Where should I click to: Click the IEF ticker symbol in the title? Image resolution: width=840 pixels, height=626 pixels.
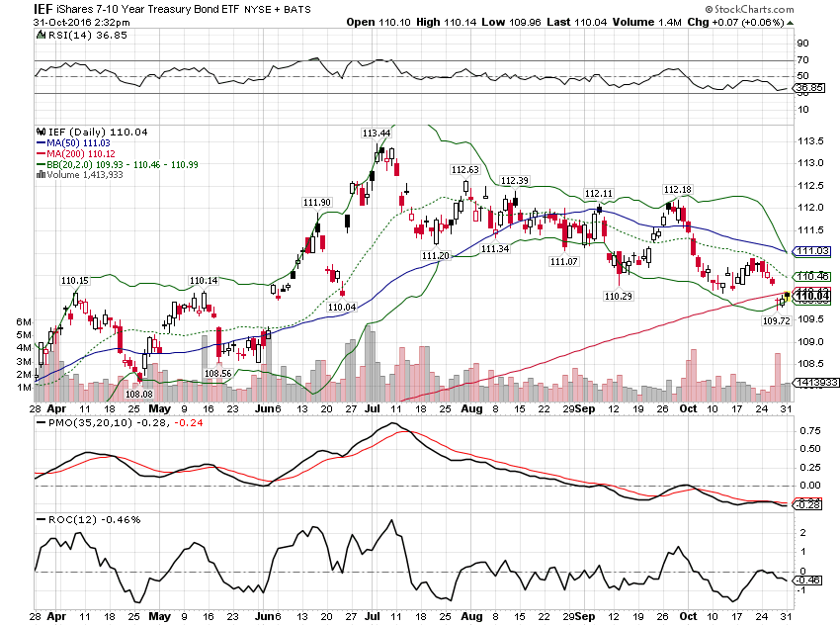pyautogui.click(x=42, y=9)
